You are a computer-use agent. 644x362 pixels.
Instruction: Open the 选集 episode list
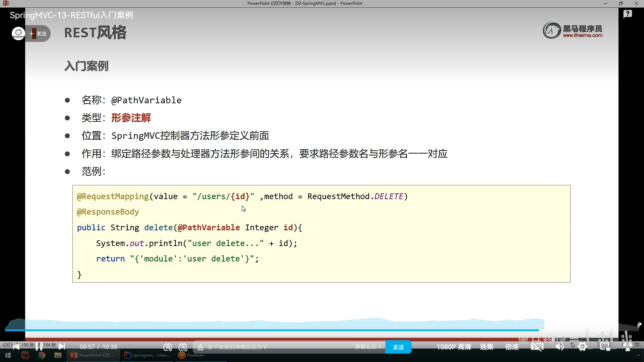click(486, 347)
